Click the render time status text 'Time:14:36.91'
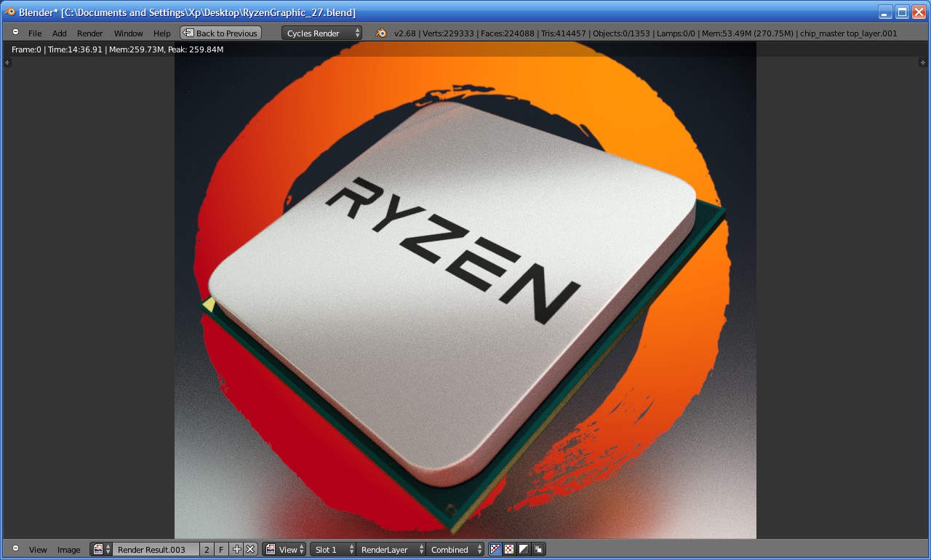931x560 pixels. [x=75, y=49]
